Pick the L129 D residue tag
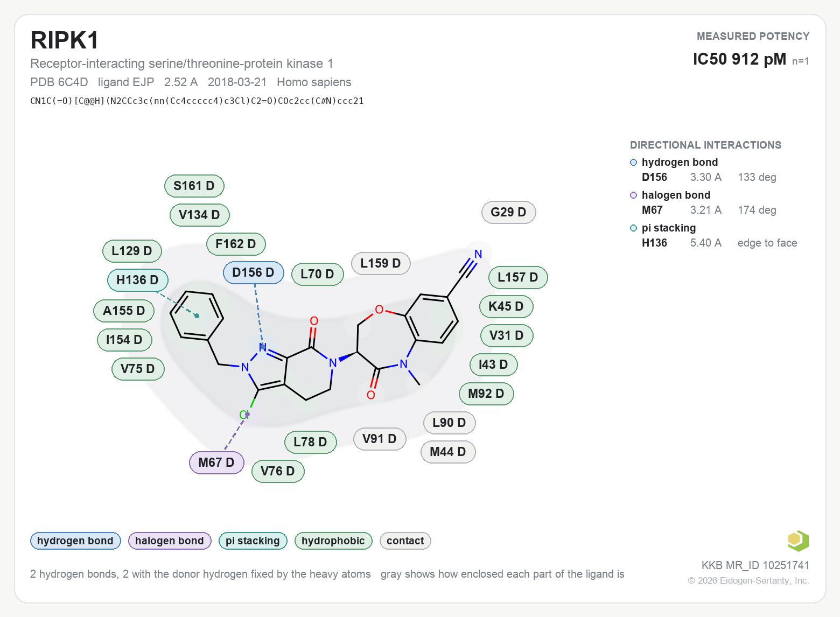 pyautogui.click(x=132, y=251)
